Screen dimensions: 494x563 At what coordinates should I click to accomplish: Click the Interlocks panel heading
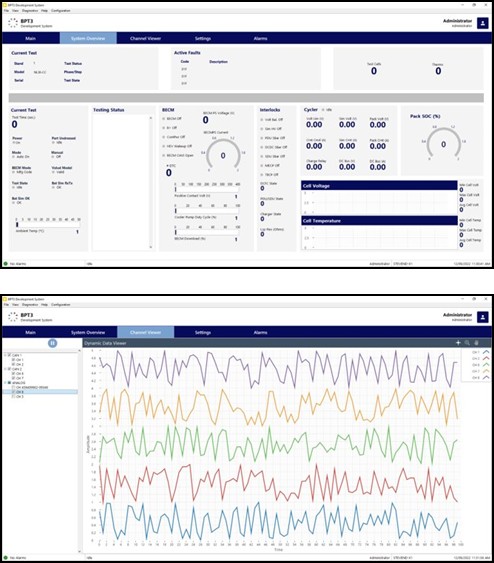pos(270,110)
